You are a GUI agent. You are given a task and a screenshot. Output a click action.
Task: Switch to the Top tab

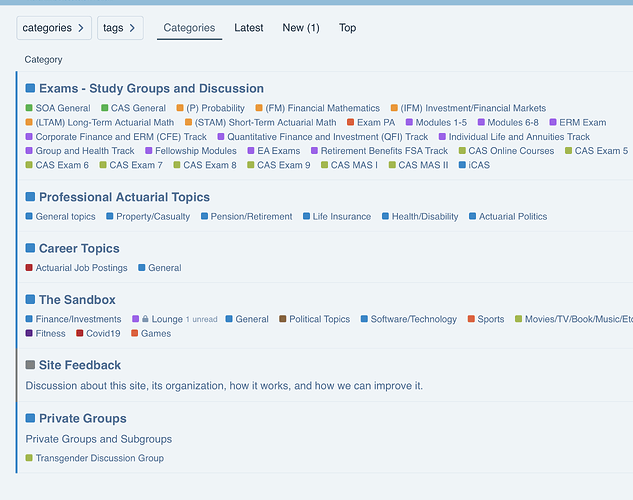(348, 28)
